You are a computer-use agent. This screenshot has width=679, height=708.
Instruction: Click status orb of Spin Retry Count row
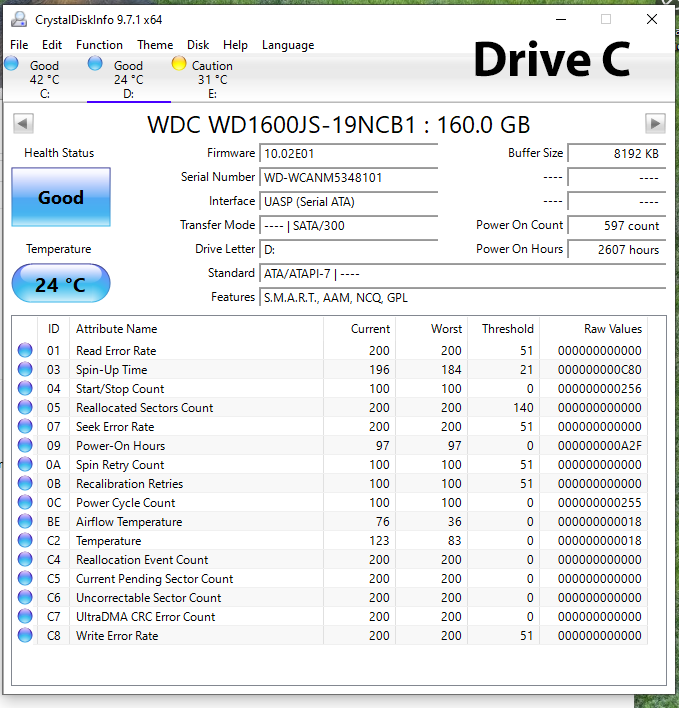(x=25, y=464)
